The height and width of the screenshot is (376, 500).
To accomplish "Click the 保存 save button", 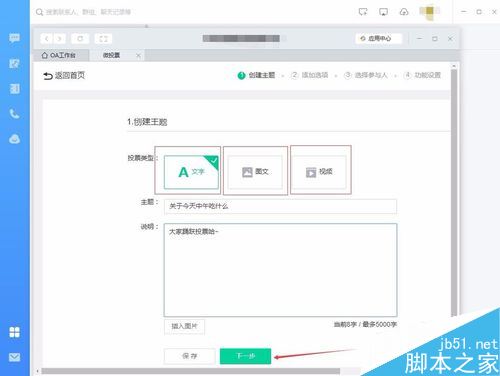I will tap(189, 356).
